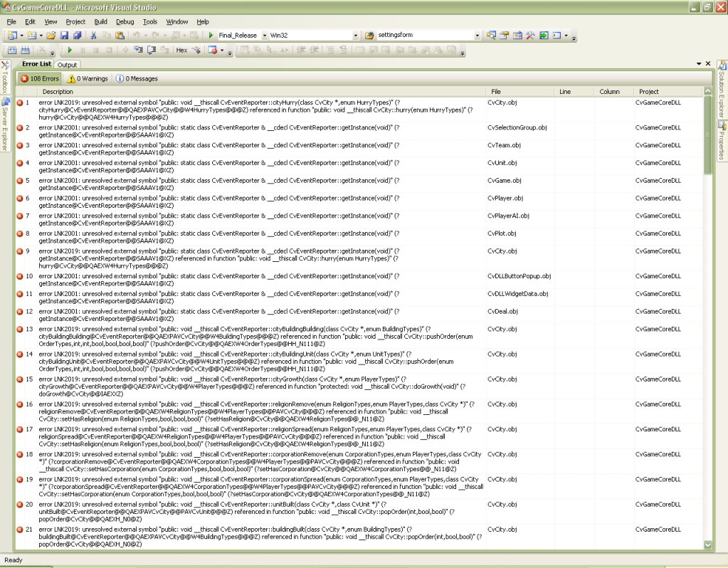The height and width of the screenshot is (568, 728).
Task: Toggle the 0 Warnings filter
Action: coord(87,78)
